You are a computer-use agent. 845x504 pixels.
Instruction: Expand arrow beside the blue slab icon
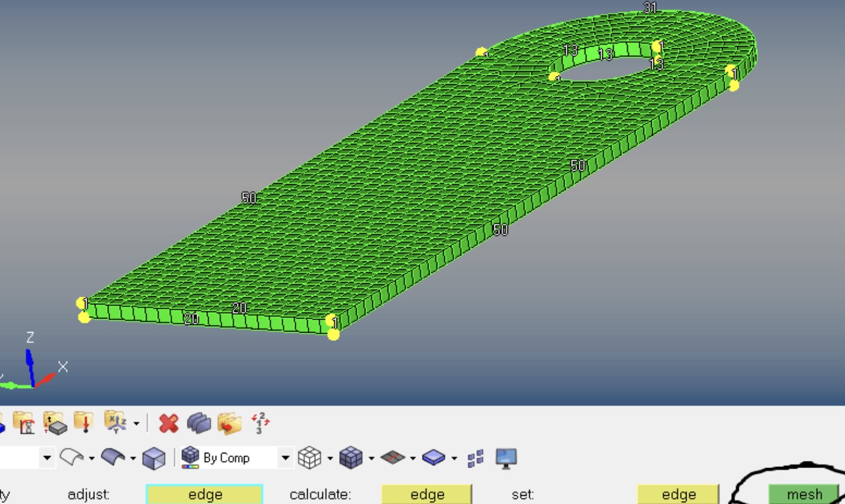pyautogui.click(x=454, y=458)
